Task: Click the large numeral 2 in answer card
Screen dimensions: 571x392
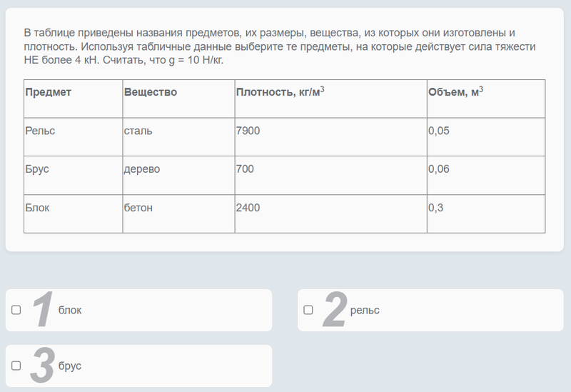Action: point(334,311)
